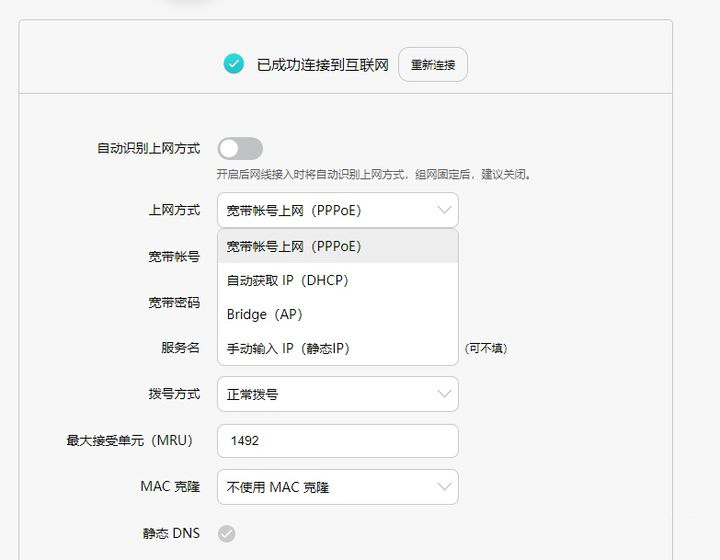This screenshot has height=560, width=720.
Task: Click the 宽带帐号 label
Action: click(x=174, y=257)
